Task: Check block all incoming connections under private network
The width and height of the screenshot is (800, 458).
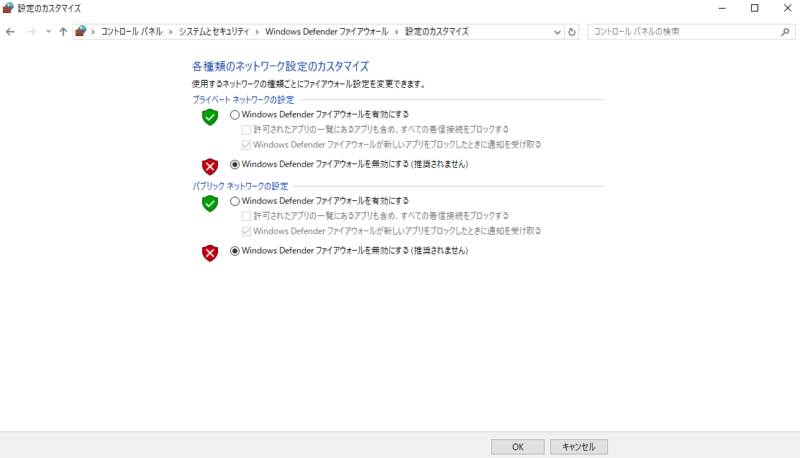Action: [246, 130]
